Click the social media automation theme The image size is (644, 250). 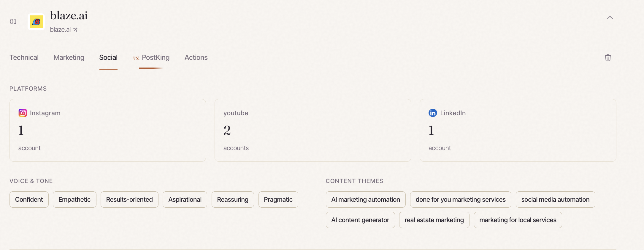[556, 200]
